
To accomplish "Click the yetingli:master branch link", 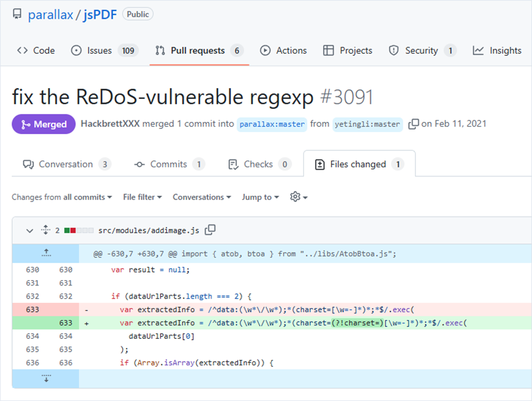I will [368, 124].
